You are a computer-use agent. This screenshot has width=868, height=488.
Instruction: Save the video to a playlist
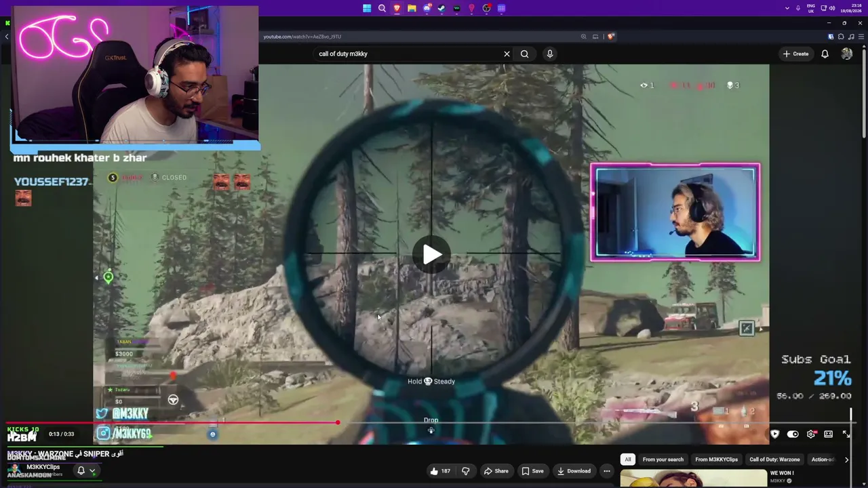click(532, 471)
